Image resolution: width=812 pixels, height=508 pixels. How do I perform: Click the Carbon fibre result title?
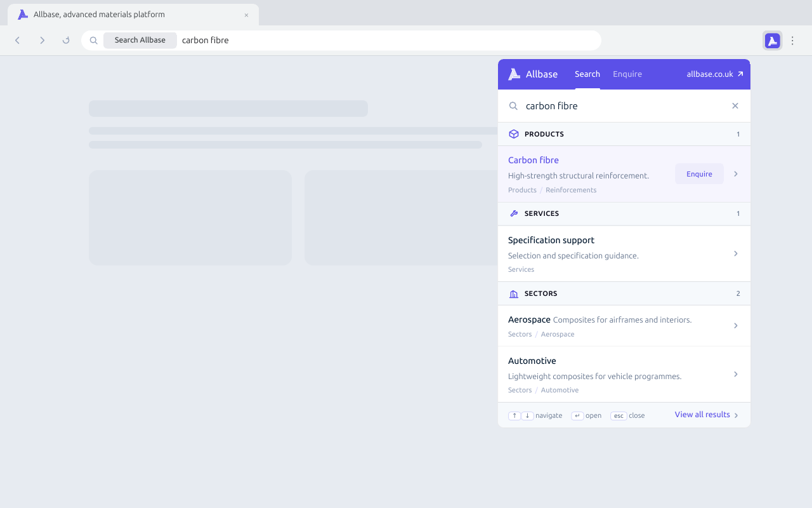[x=534, y=160]
